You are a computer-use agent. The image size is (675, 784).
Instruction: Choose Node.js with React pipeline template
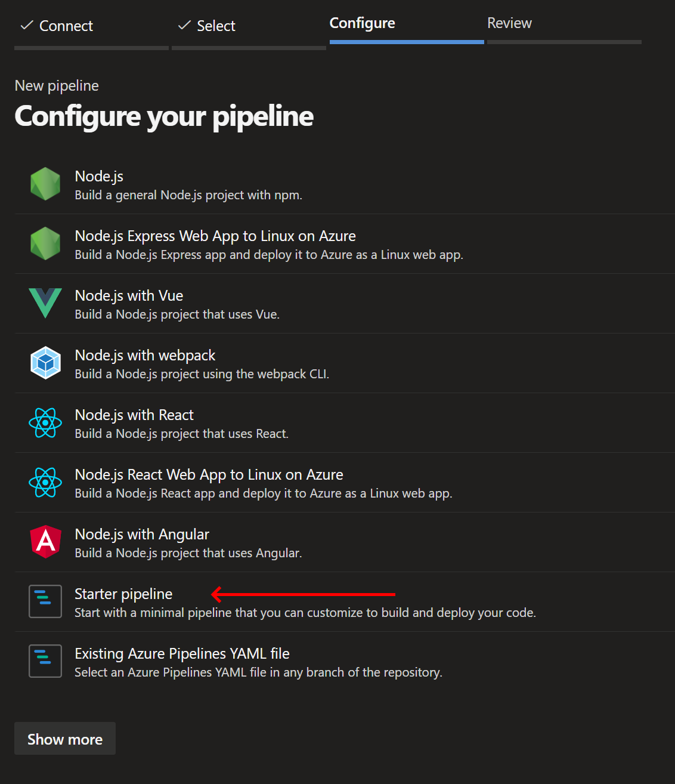click(134, 415)
